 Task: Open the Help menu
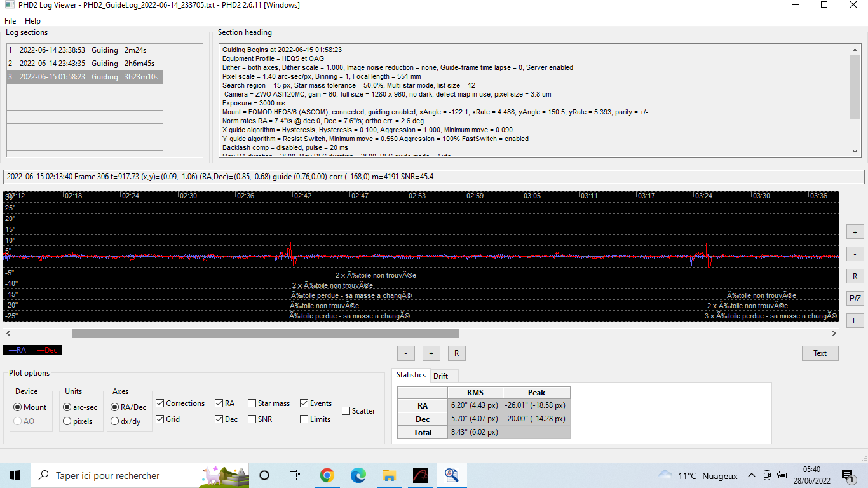pos(32,21)
